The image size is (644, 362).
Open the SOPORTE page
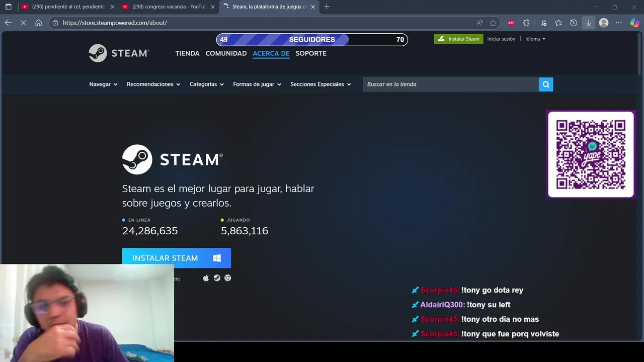[x=311, y=53]
